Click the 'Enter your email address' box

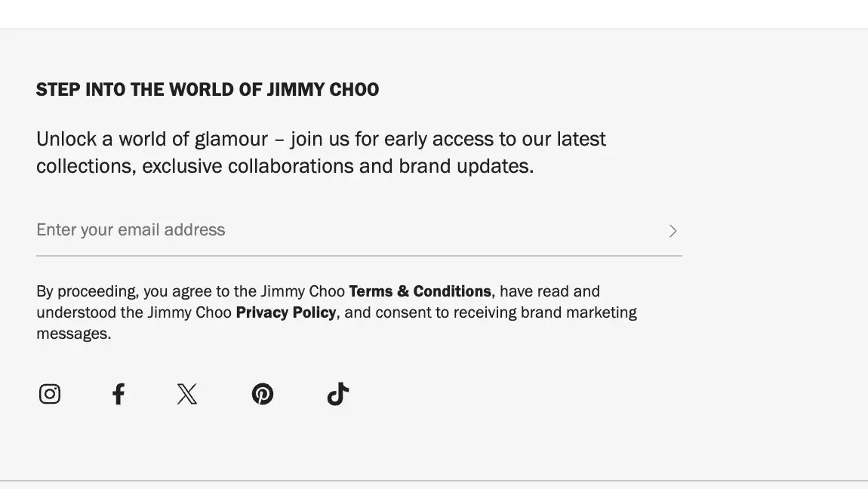pyautogui.click(x=302, y=229)
